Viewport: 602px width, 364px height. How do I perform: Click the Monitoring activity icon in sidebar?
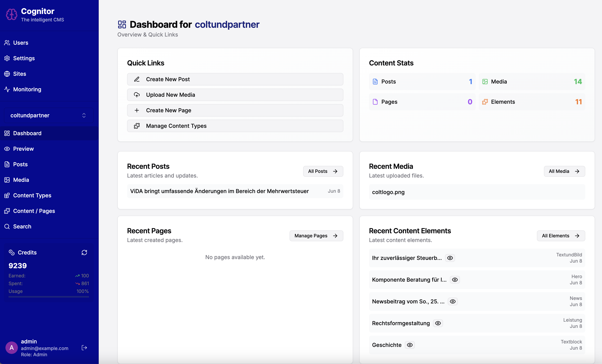(7, 89)
